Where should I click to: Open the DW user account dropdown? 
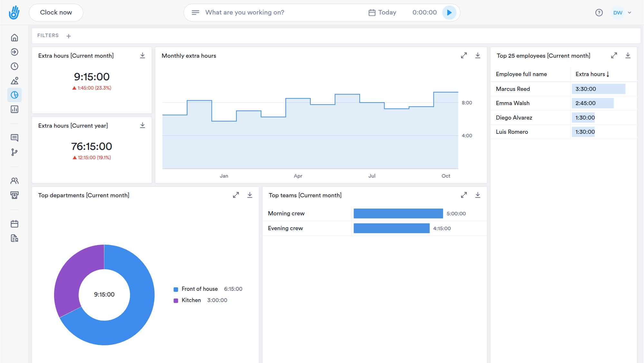[622, 13]
